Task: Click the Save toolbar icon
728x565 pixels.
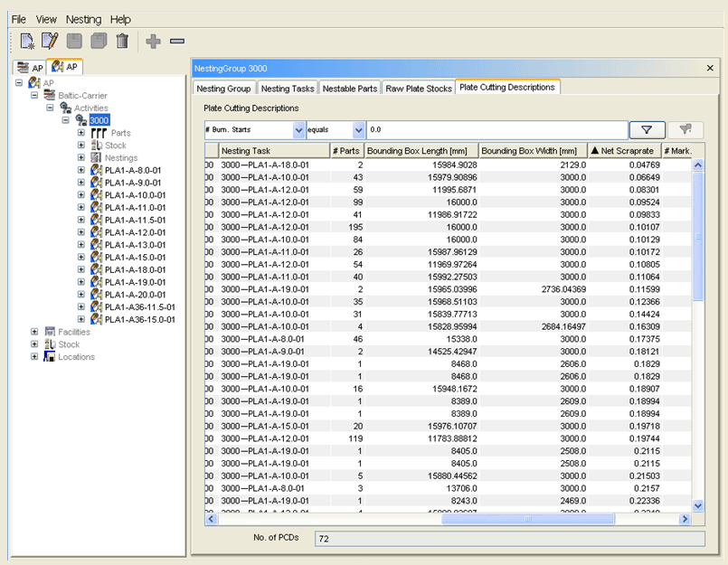Action: pos(74,41)
